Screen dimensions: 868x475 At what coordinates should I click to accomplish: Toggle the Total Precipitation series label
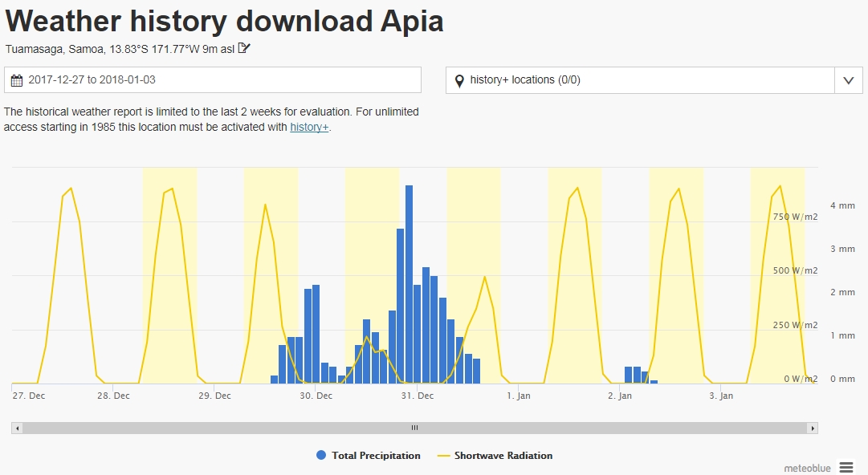376,456
